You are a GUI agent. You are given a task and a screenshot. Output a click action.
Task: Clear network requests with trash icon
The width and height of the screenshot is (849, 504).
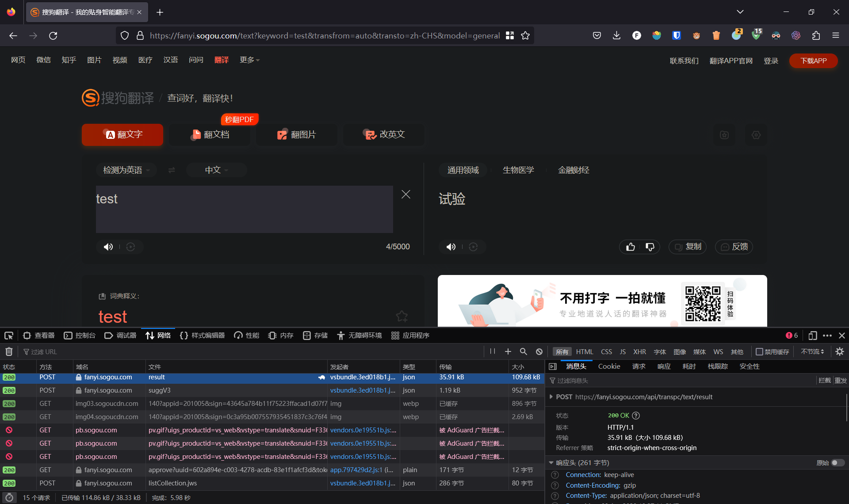[9, 351]
